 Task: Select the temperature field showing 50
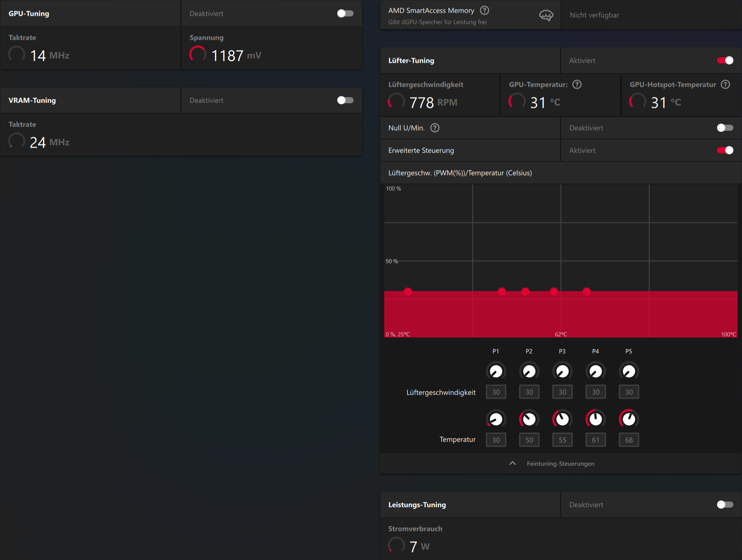[529, 440]
